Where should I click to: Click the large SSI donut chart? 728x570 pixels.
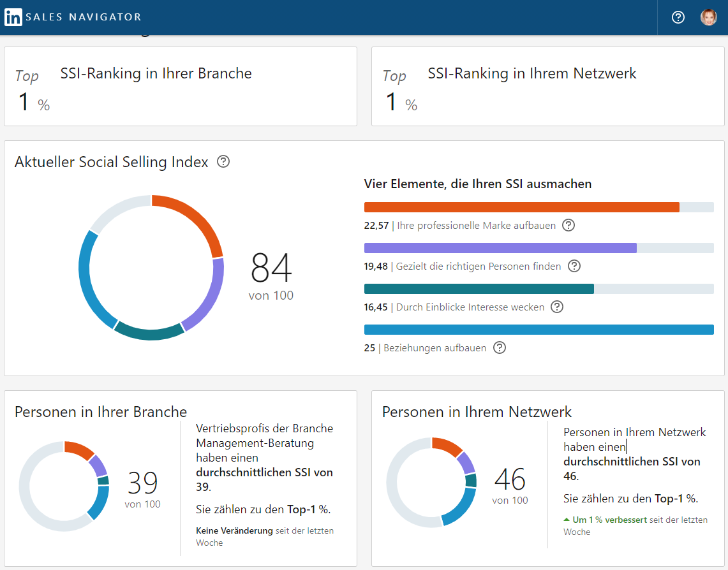[151, 268]
